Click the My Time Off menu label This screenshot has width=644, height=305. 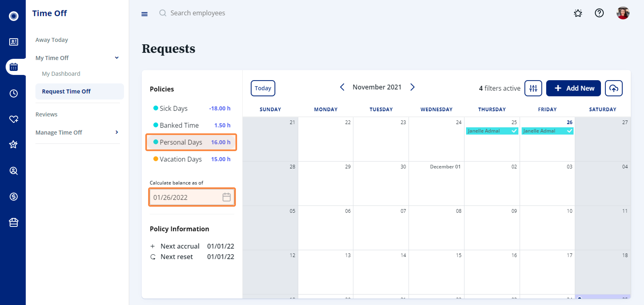52,58
